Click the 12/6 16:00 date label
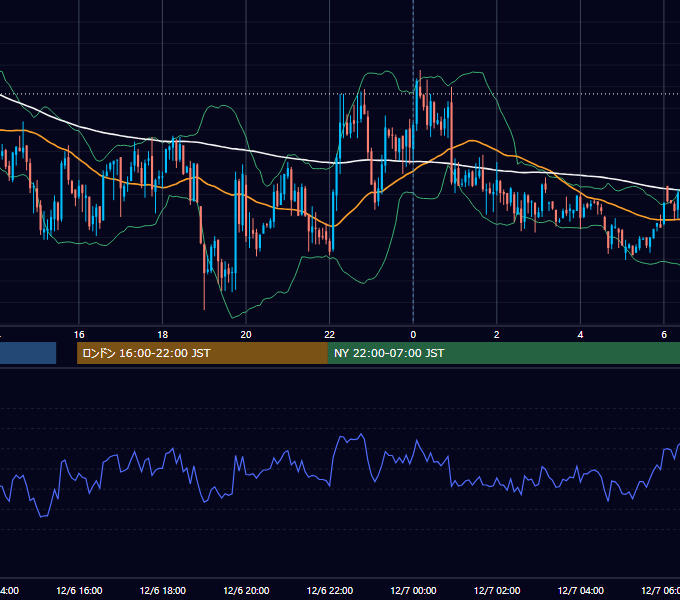680x600 pixels. 79,590
